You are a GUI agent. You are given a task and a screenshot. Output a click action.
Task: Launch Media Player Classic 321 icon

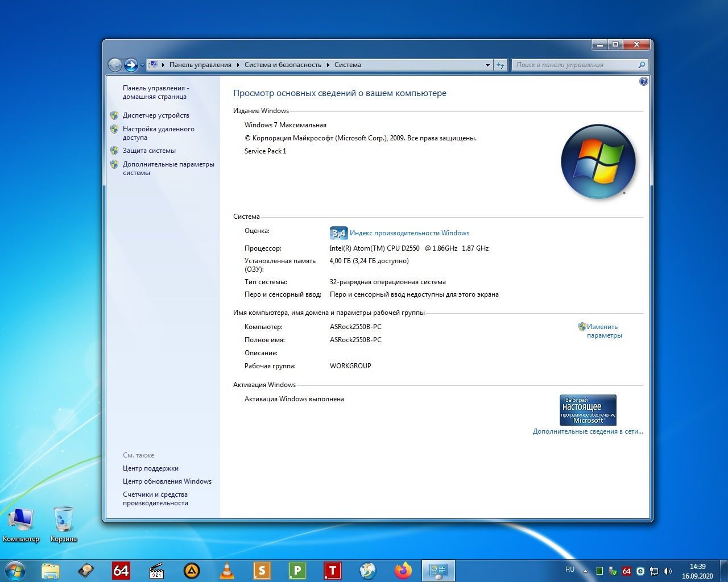pos(156,571)
